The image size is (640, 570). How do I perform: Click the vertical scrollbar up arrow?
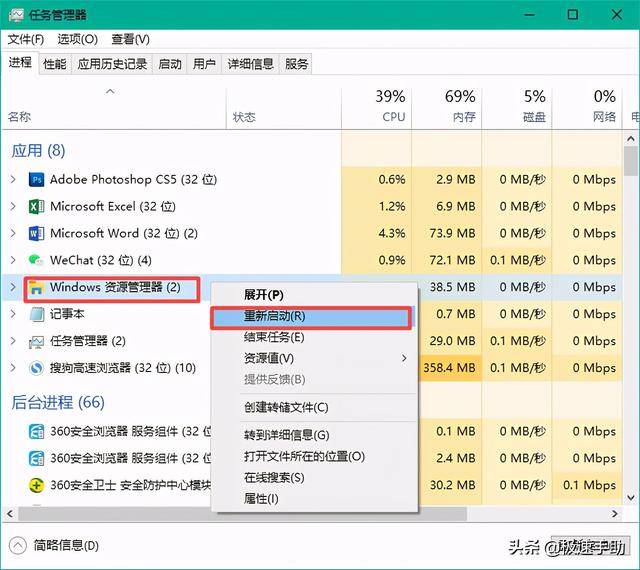click(x=631, y=139)
